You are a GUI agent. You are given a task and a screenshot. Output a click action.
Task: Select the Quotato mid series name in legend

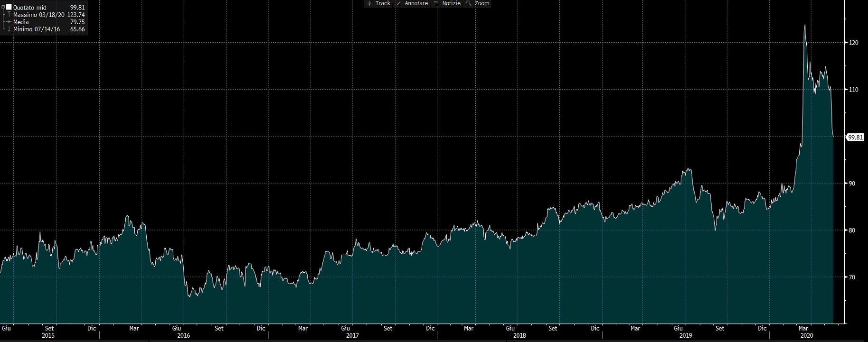coord(30,8)
